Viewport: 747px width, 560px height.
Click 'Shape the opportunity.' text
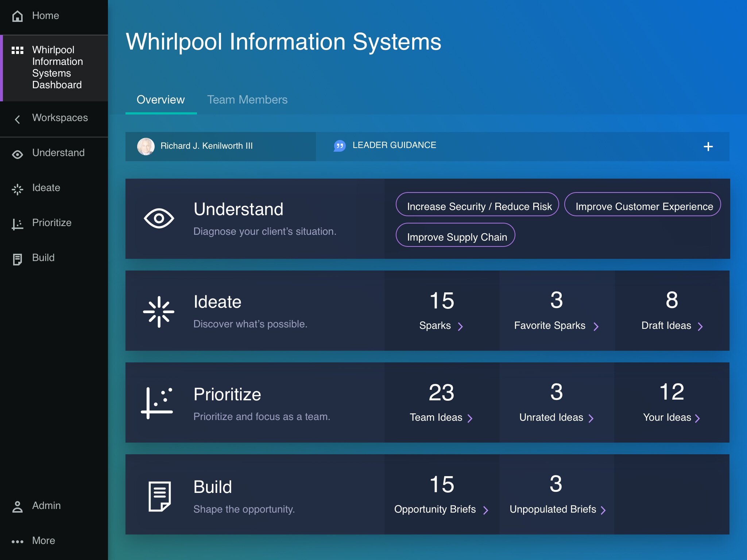click(244, 509)
